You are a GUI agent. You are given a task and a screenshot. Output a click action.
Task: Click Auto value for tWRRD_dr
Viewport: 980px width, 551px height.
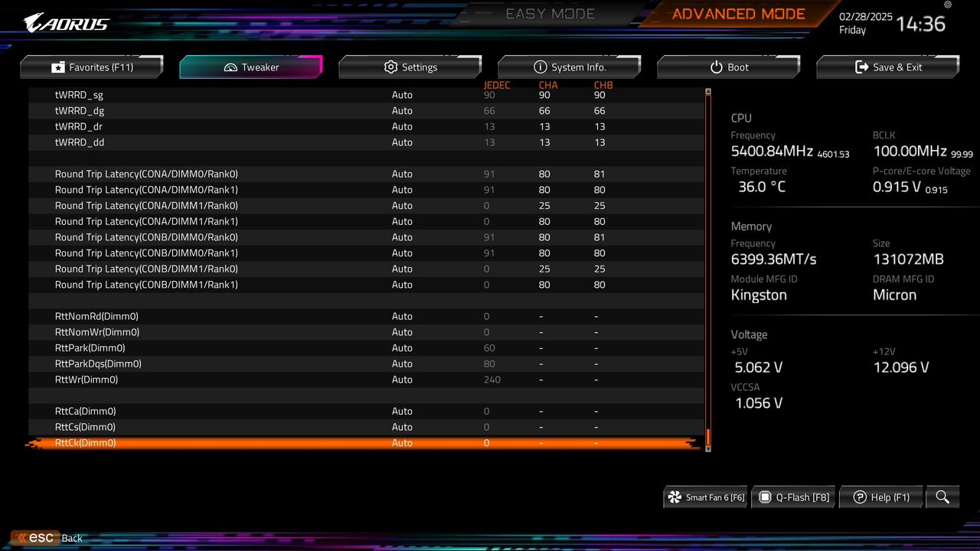[402, 126]
